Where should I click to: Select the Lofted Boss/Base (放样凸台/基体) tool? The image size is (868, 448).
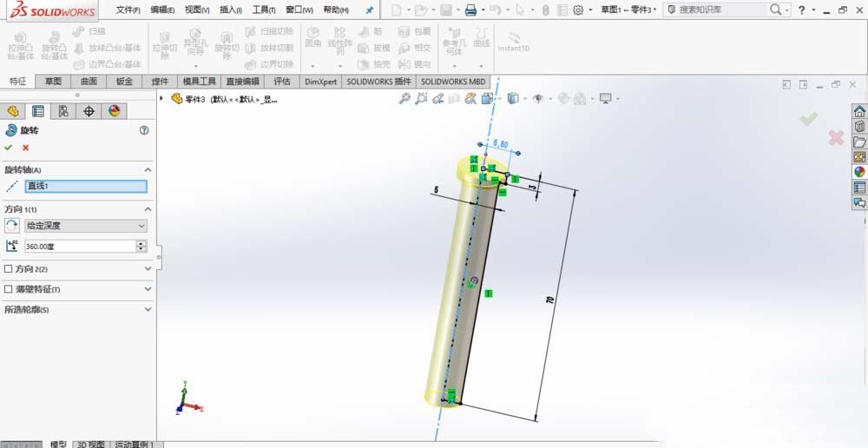click(108, 48)
